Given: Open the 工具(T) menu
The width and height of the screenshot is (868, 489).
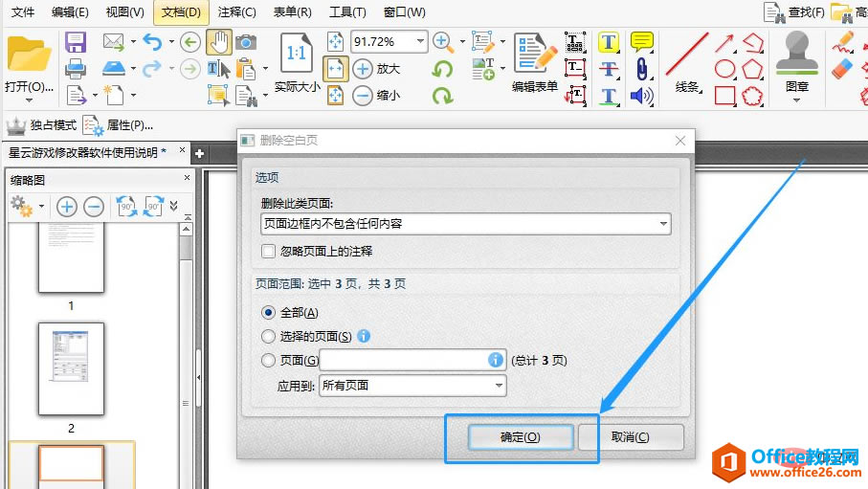Looking at the screenshot, I should [x=347, y=12].
